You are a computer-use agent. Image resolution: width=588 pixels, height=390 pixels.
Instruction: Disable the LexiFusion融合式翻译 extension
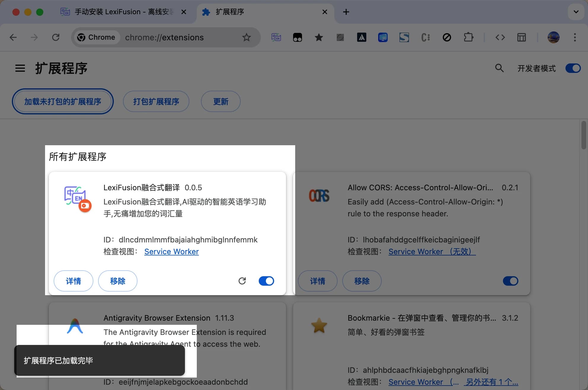pos(266,281)
